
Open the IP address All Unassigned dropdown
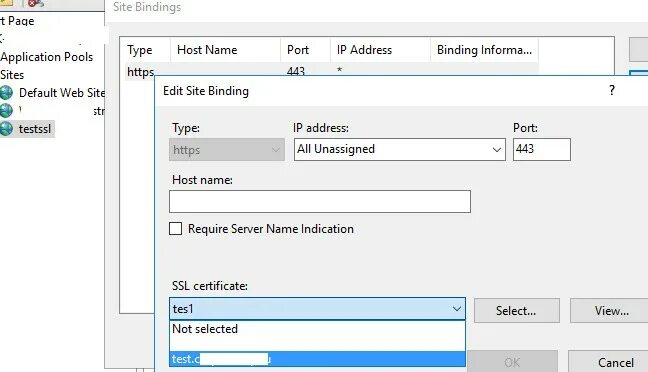pyautogui.click(x=400, y=149)
